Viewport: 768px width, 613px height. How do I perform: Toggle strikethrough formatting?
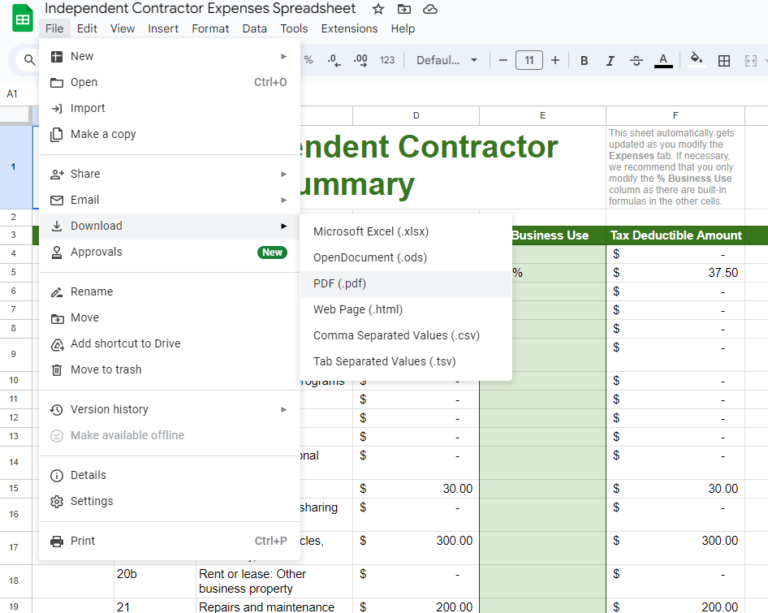(636, 60)
